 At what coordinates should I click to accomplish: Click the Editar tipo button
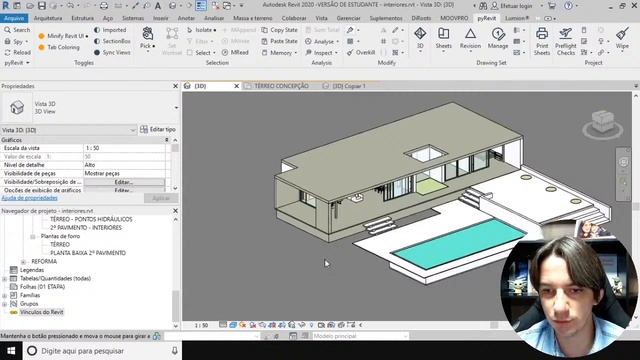pyautogui.click(x=158, y=129)
